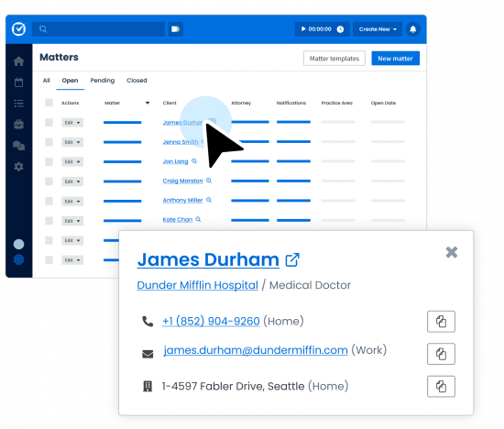Image resolution: width=504 pixels, height=429 pixels.
Task: Open Create New dropdown
Action: point(378,29)
